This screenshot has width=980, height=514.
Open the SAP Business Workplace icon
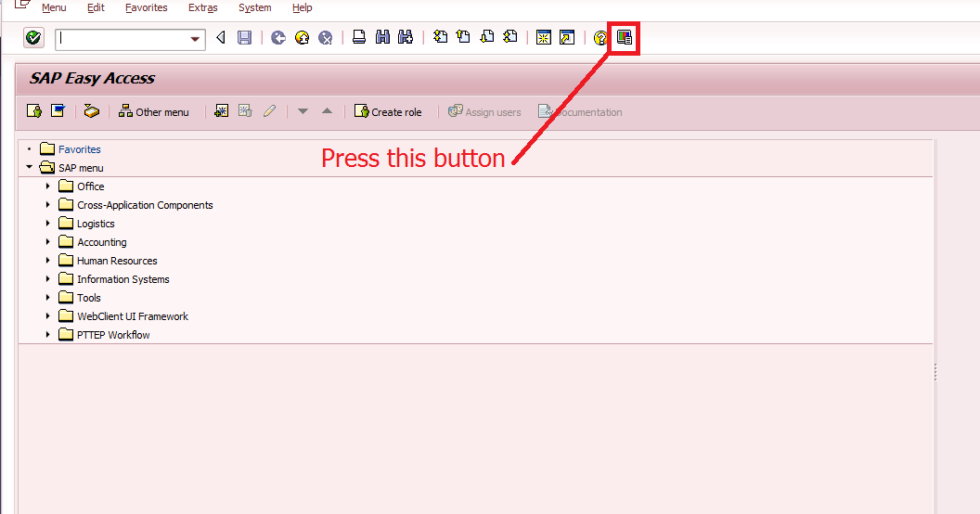(x=91, y=111)
